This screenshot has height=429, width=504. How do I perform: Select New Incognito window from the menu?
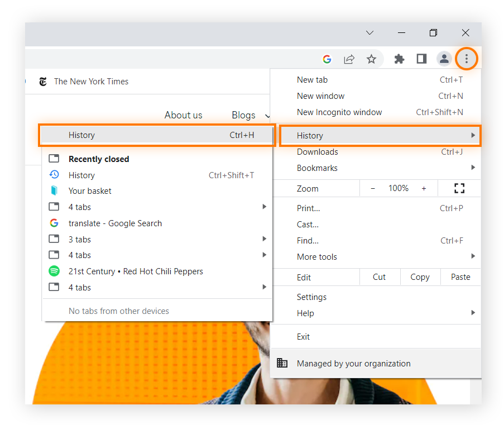pyautogui.click(x=339, y=112)
